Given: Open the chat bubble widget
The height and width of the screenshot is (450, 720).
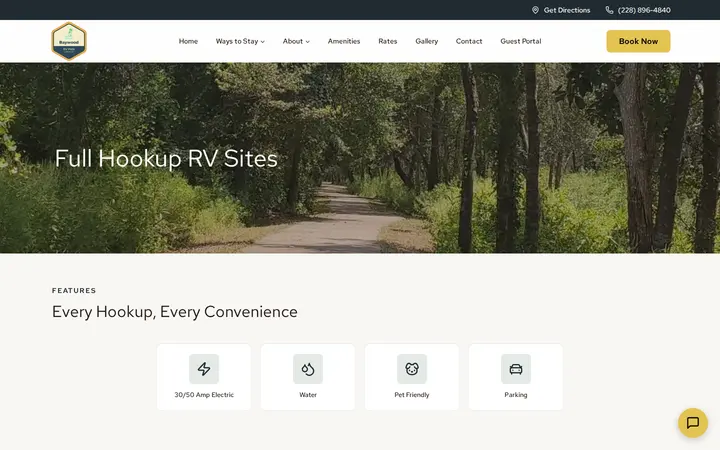Looking at the screenshot, I should [x=692, y=422].
